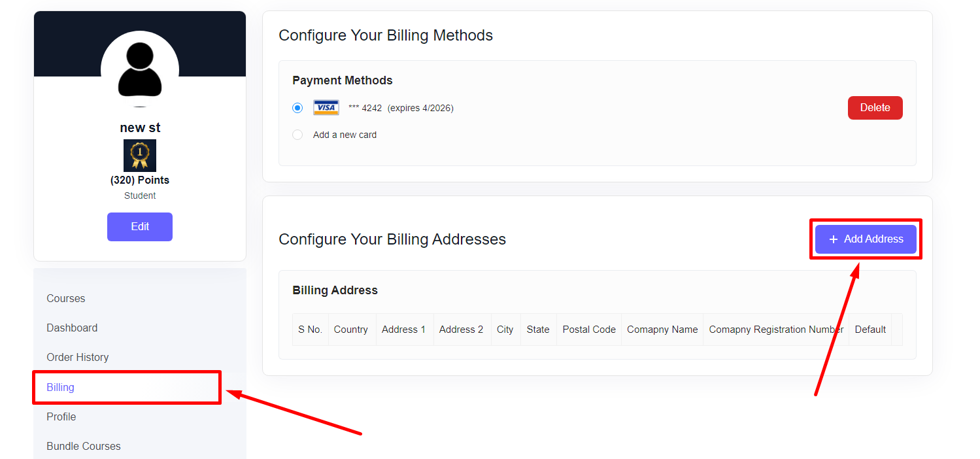Click the Configure Your Billing Addresses heading

tap(392, 239)
